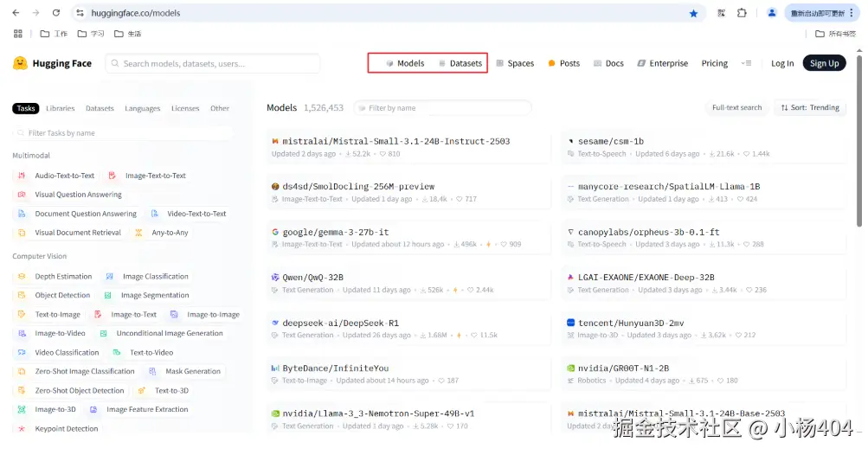Open the 学习 bookmarks folder
The image size is (868, 455).
pyautogui.click(x=91, y=34)
